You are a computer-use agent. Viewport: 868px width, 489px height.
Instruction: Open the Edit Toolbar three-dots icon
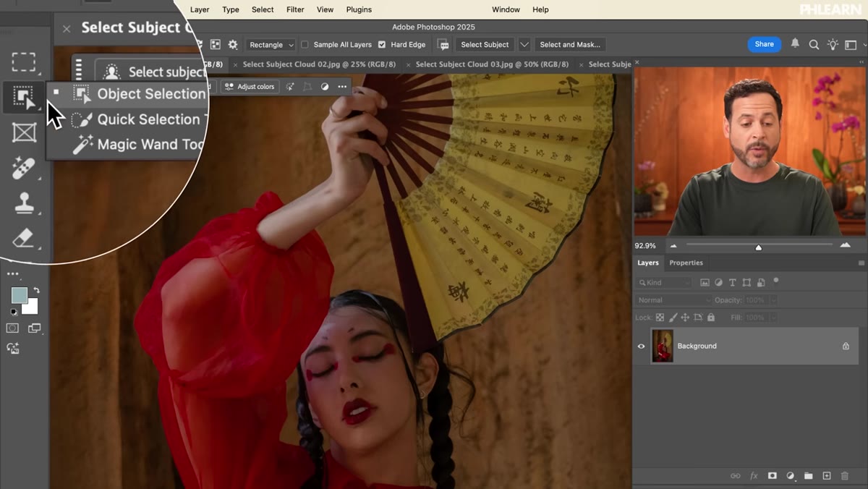(x=13, y=274)
